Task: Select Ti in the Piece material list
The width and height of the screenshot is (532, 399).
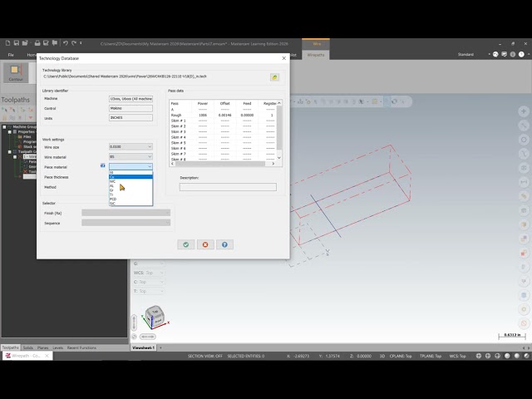Action: pos(131,195)
